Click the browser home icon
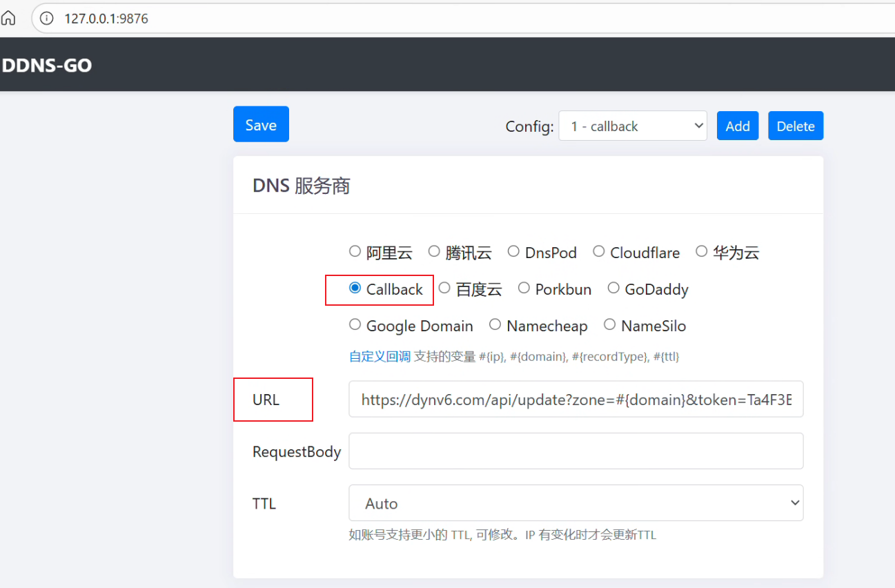 [8, 19]
